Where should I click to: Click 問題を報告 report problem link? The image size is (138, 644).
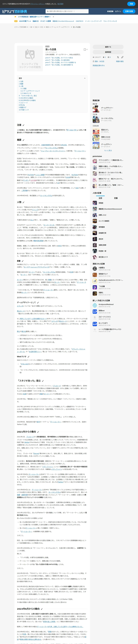[120, 62]
